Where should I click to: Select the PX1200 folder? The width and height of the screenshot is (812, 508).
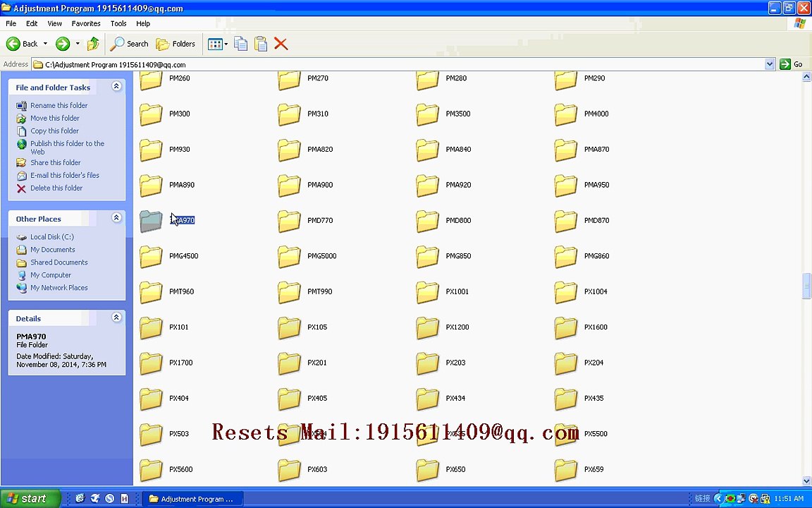(x=443, y=328)
